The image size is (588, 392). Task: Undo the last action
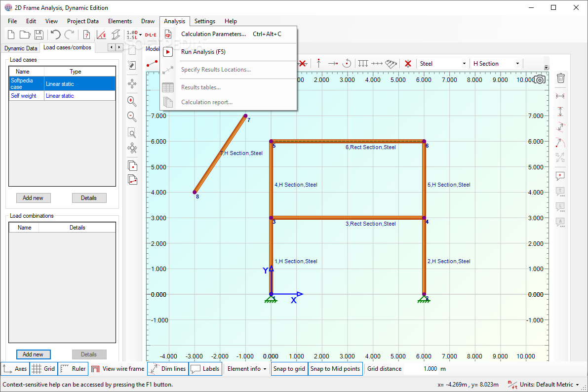click(55, 35)
